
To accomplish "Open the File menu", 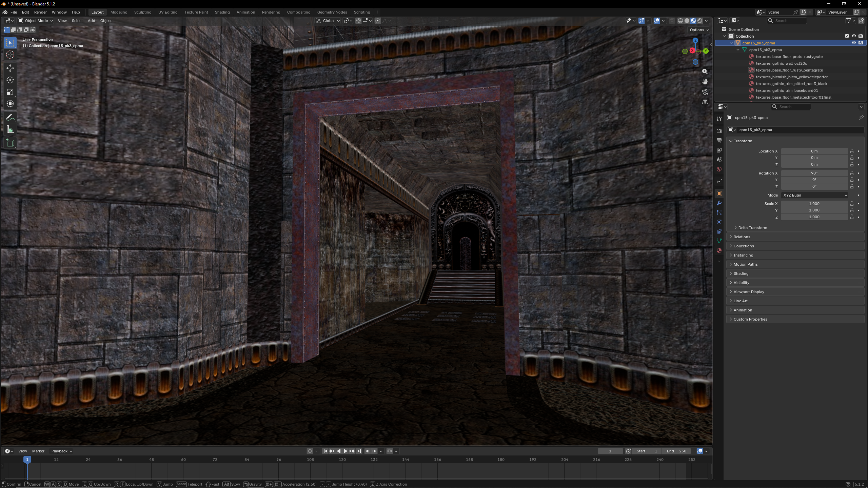I will click(14, 12).
